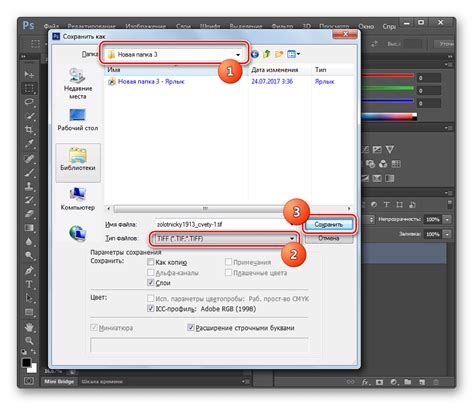Click the Сохранить button
This screenshot has width=474, height=406.
coord(328,224)
